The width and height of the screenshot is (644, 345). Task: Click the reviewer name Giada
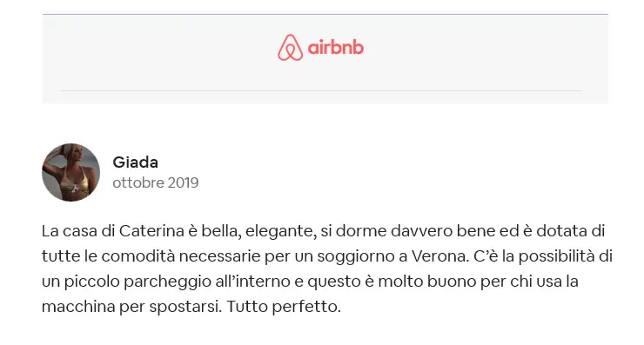pos(136,163)
